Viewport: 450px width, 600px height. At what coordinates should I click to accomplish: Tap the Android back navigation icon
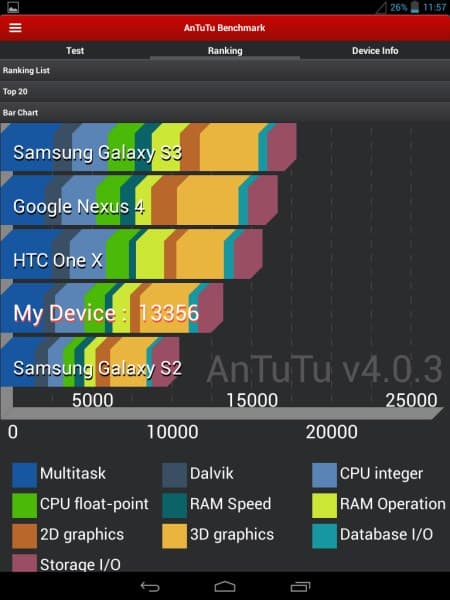pos(150,587)
